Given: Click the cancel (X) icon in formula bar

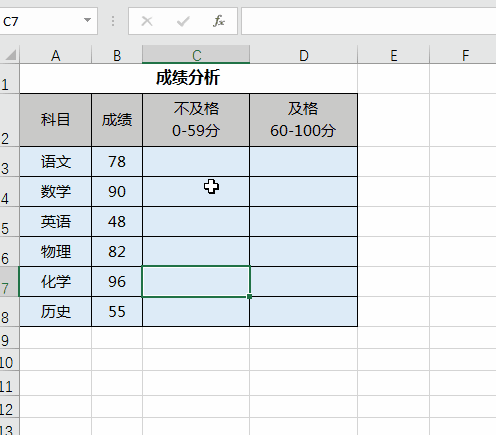Looking at the screenshot, I should (x=147, y=22).
